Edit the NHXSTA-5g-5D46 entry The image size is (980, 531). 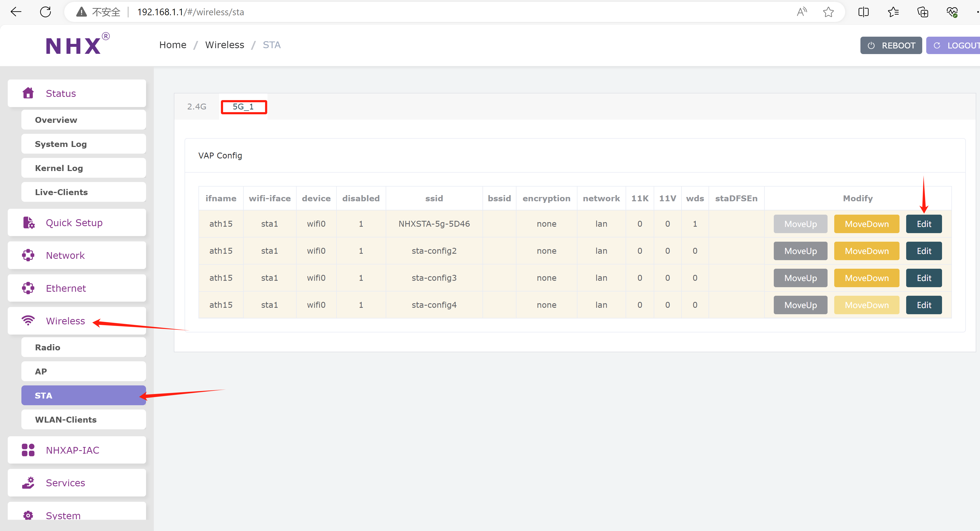(x=923, y=224)
